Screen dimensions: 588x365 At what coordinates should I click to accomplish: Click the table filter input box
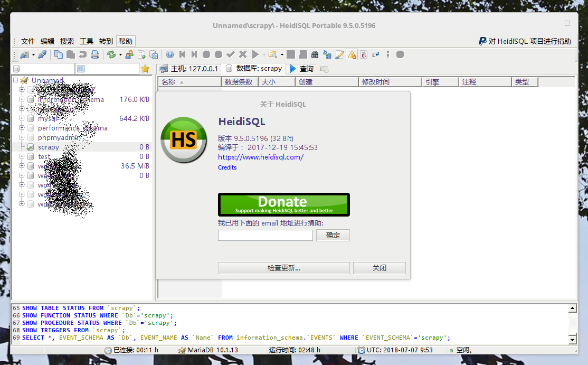coord(107,69)
